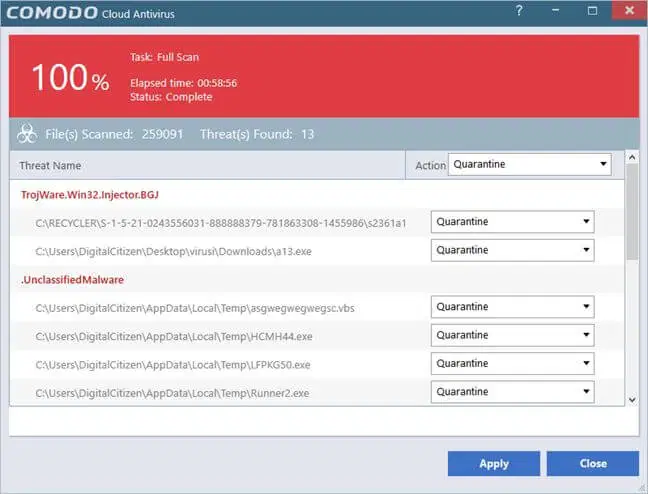Click the Elapsed time 00:58:56 text
This screenshot has height=494, width=648.
point(183,83)
